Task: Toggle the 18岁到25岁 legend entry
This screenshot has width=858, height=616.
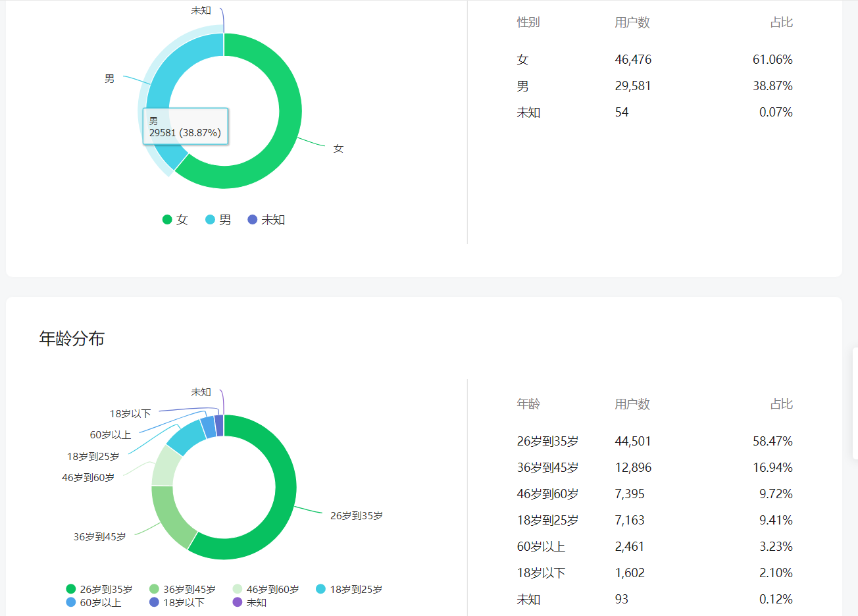Action: pyautogui.click(x=349, y=589)
